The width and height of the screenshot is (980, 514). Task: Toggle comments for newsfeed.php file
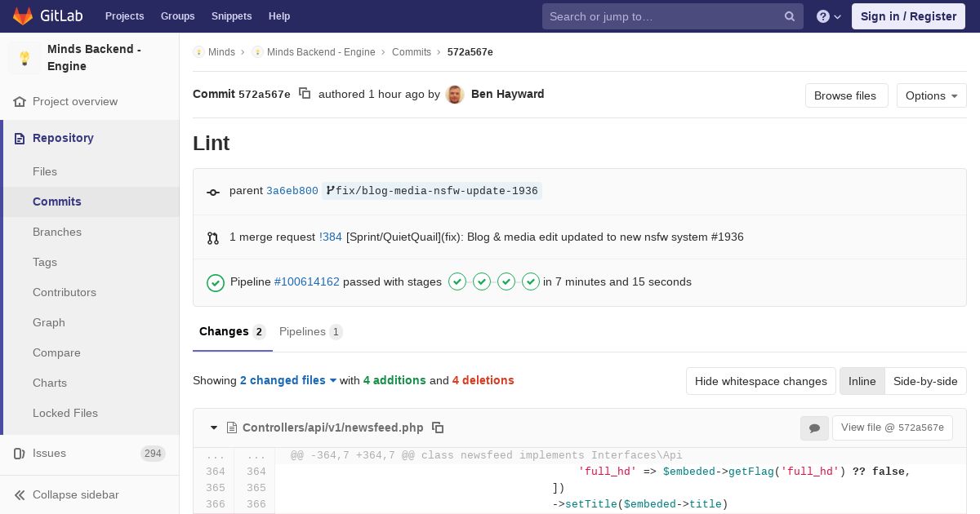click(x=814, y=428)
